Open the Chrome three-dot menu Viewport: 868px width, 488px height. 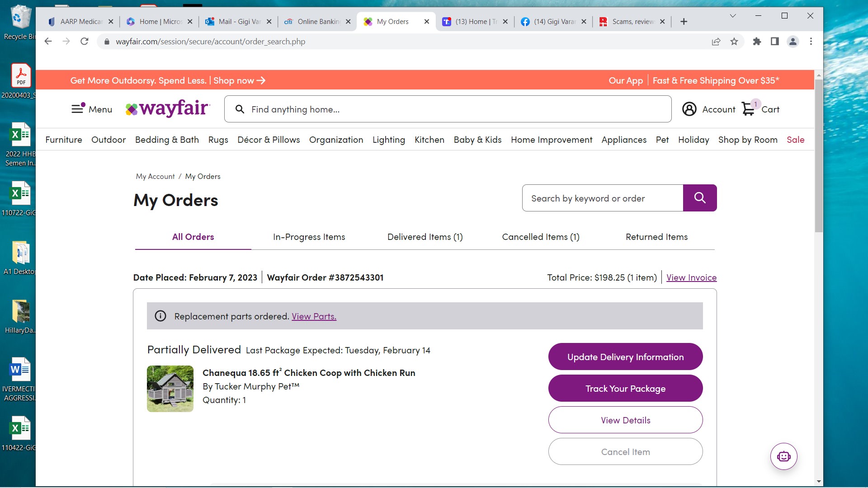pyautogui.click(x=811, y=42)
